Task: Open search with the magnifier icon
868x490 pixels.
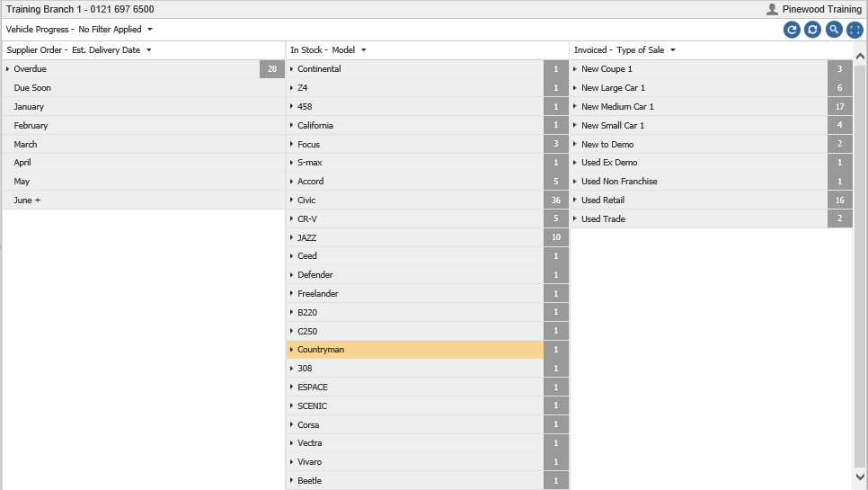Action: click(834, 30)
